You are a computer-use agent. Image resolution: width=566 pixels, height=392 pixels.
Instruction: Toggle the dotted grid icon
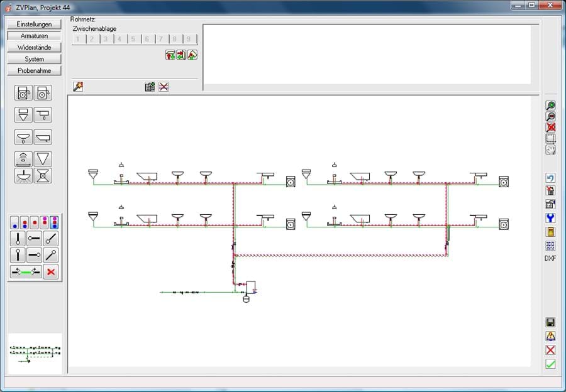pos(550,246)
